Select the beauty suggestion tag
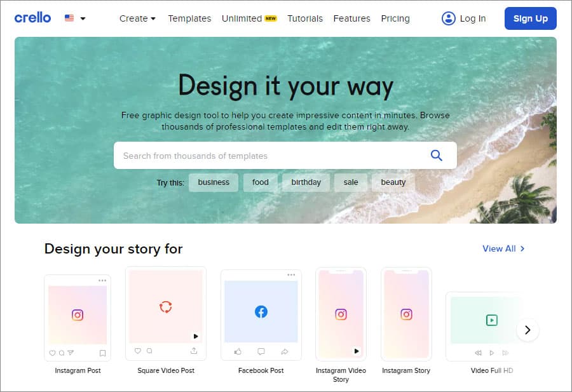Viewport: 572px width, 392px height. tap(393, 182)
